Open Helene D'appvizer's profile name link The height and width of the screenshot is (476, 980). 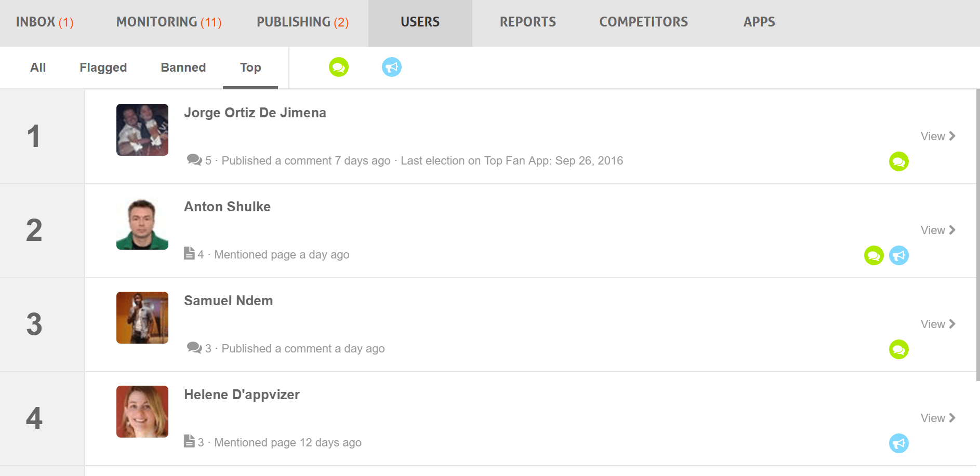242,395
